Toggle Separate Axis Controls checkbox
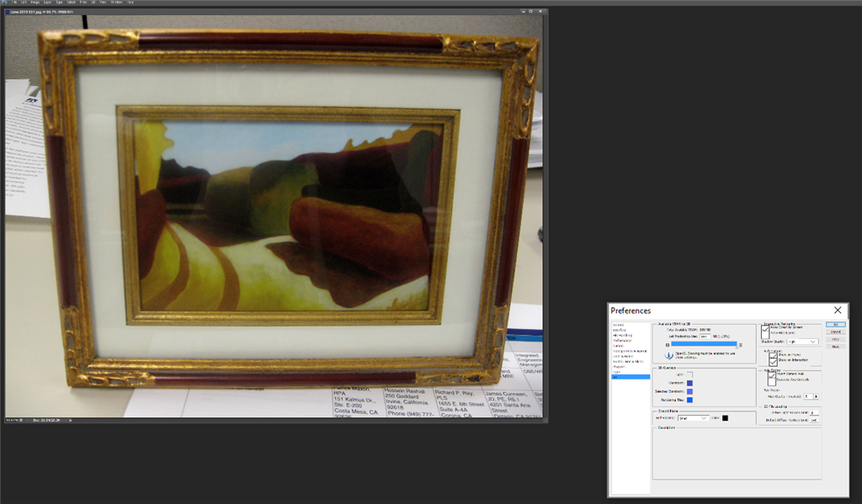Image resolution: width=862 pixels, height=504 pixels. point(772,382)
